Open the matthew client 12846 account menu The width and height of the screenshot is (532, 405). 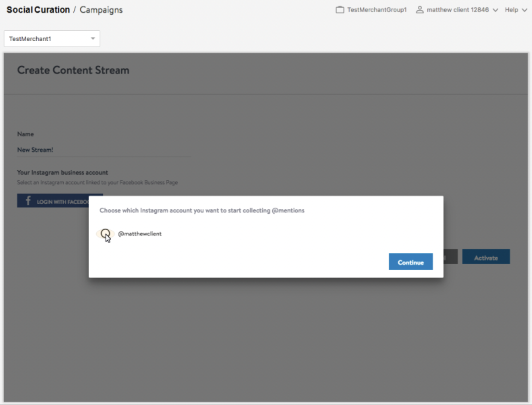click(457, 10)
